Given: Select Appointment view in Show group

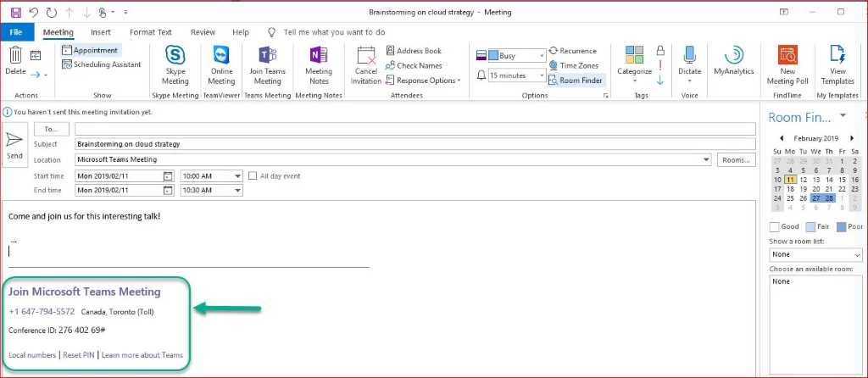Looking at the screenshot, I should [90, 50].
